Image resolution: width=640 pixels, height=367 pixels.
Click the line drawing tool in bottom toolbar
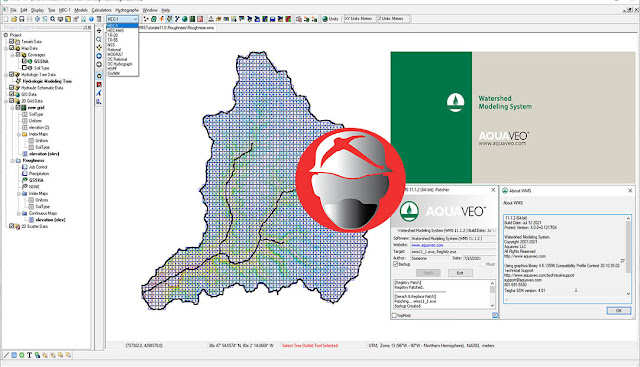tap(6, 355)
